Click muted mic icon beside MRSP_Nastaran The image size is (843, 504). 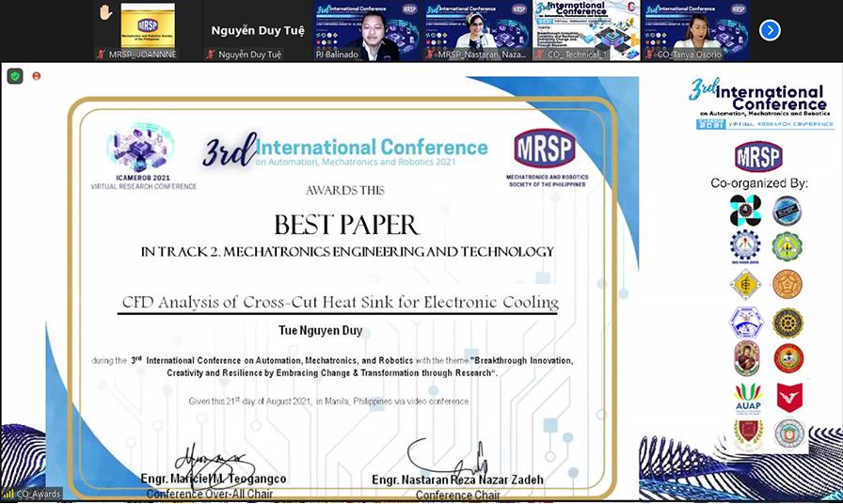(431, 55)
